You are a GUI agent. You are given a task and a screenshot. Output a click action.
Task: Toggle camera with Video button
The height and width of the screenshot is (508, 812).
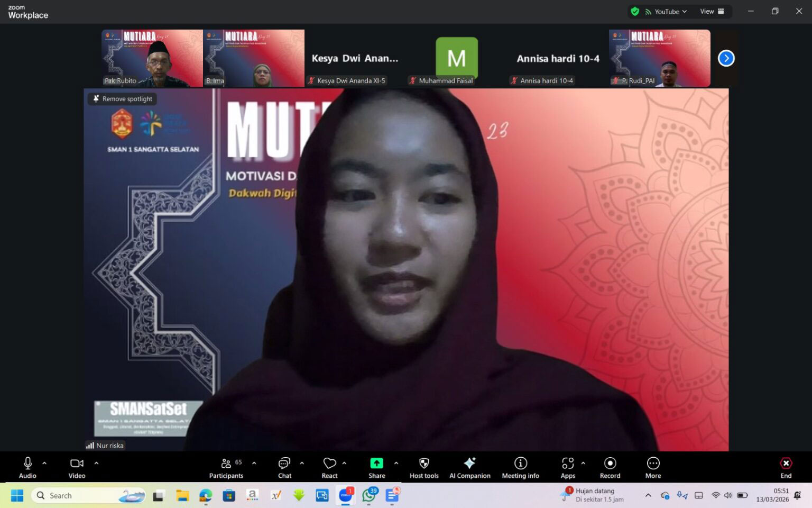pyautogui.click(x=77, y=467)
